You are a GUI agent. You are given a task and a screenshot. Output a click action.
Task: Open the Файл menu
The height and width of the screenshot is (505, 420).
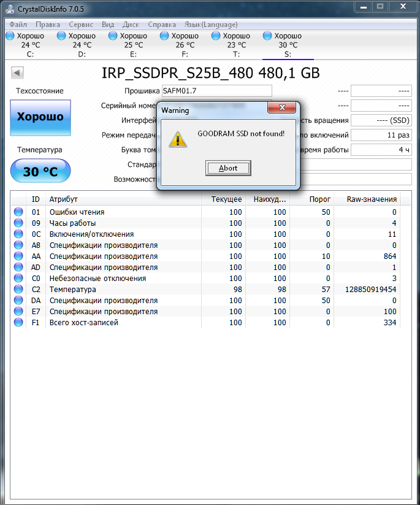(18, 25)
